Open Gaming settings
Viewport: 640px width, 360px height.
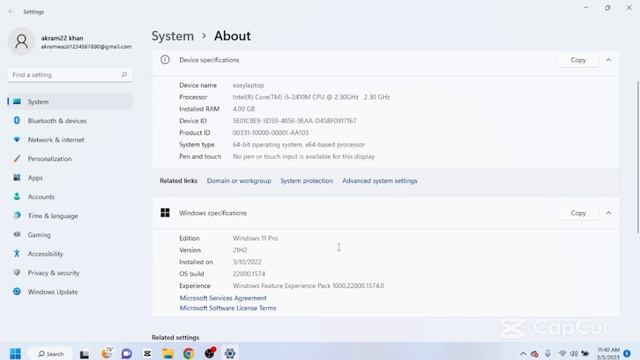(x=70, y=235)
